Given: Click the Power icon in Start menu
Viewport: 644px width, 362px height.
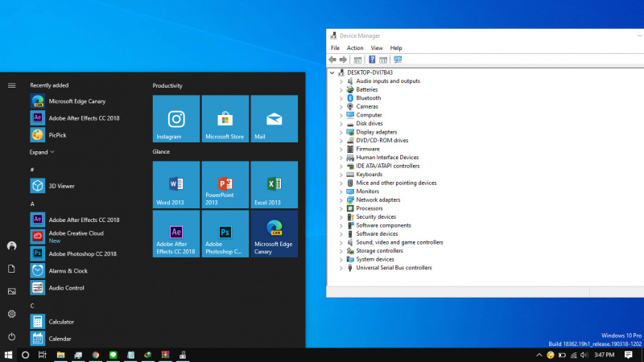Looking at the screenshot, I should coord(11,336).
